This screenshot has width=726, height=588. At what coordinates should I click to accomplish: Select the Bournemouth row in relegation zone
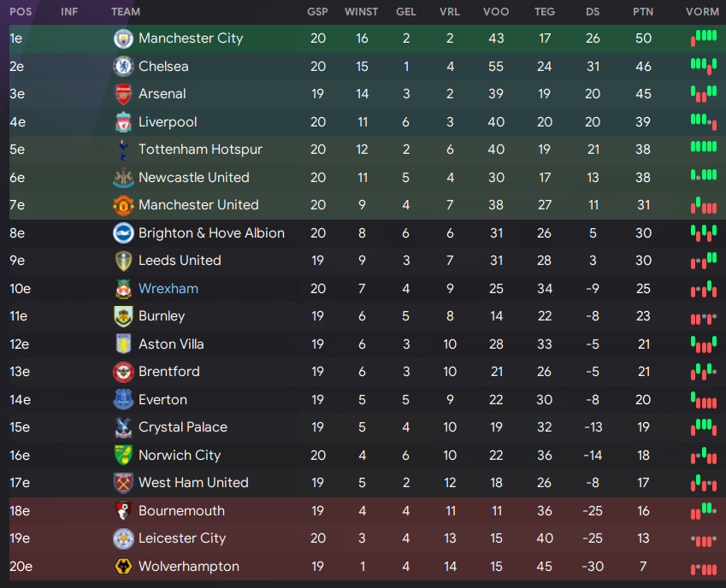pos(363,511)
